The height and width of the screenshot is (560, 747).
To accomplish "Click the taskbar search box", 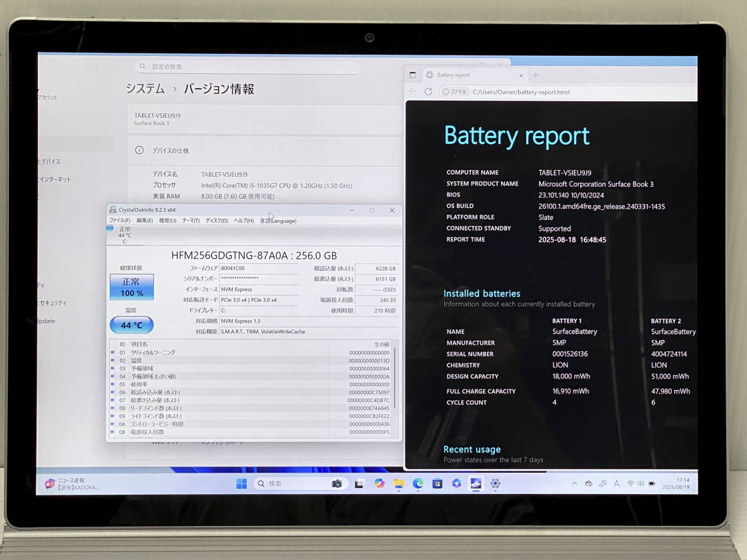I will (299, 484).
